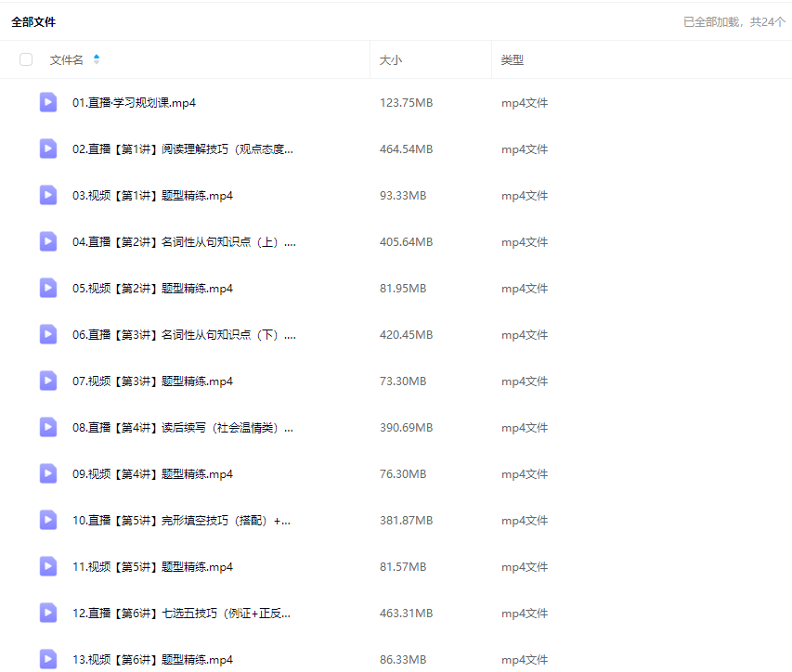Open 06.直播【第3讲】名词性从句知识点（下）file

(x=184, y=335)
